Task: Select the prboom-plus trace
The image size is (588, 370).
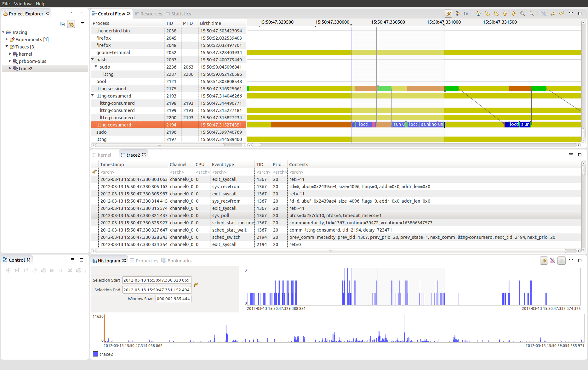Action: click(32, 61)
